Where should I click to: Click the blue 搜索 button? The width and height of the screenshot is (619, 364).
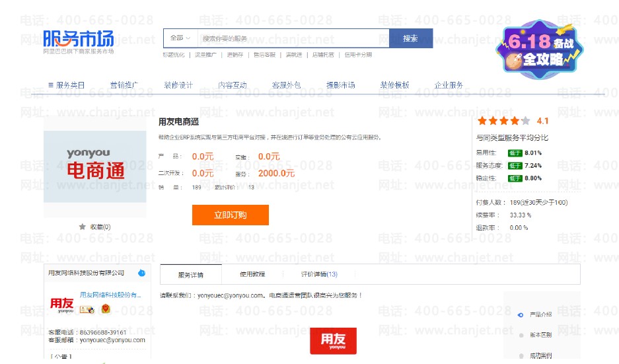pyautogui.click(x=410, y=38)
